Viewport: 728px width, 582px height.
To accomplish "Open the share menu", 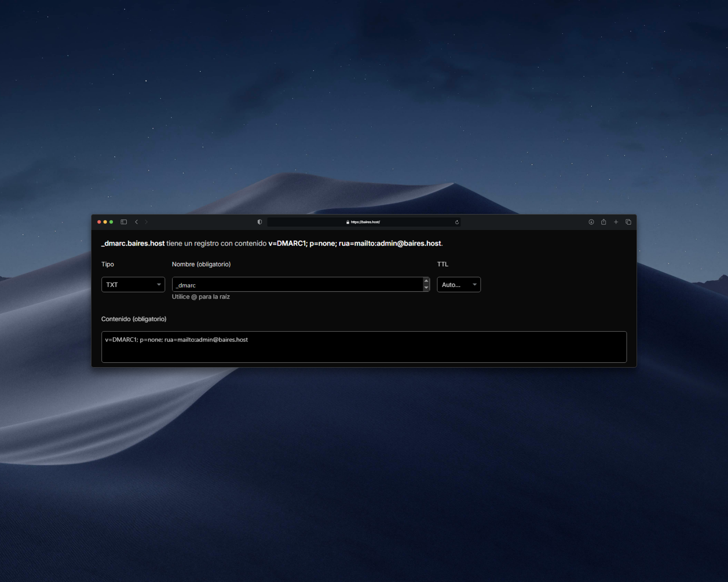I will tap(604, 222).
